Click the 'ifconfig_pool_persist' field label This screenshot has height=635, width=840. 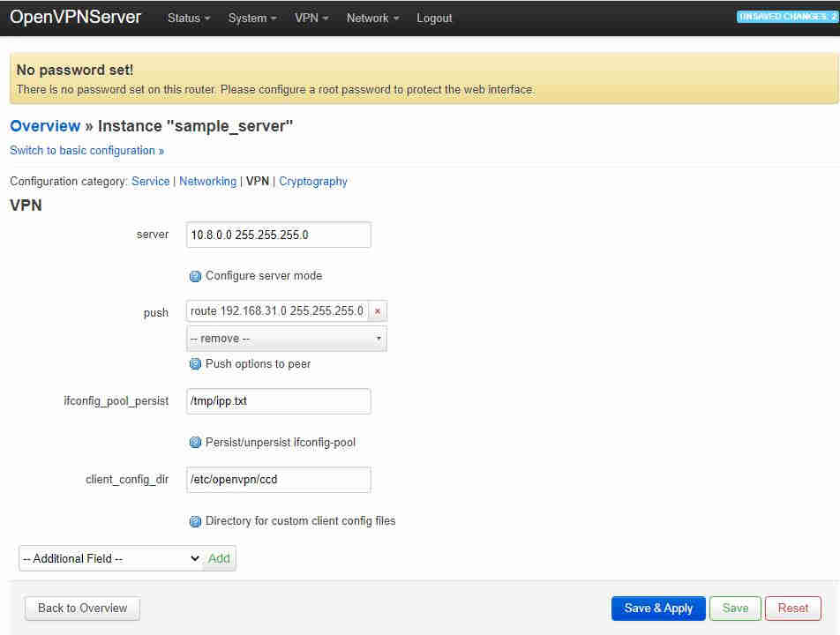point(116,401)
